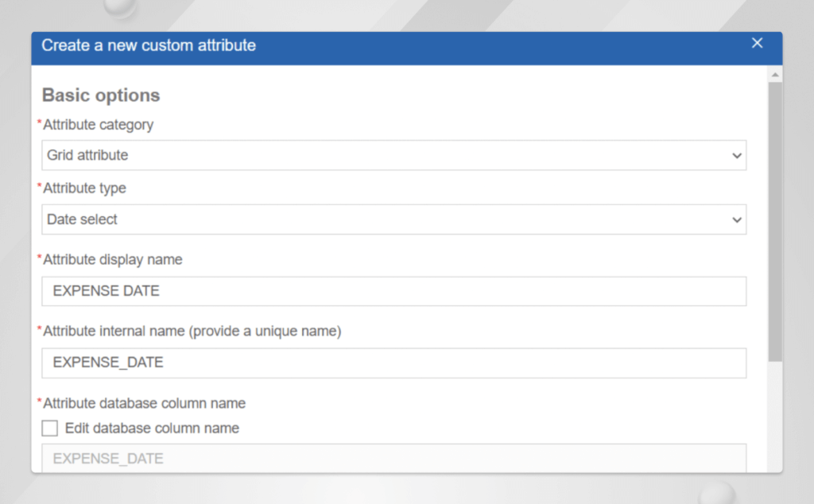Enable the Edit database column name checkbox

(x=50, y=428)
